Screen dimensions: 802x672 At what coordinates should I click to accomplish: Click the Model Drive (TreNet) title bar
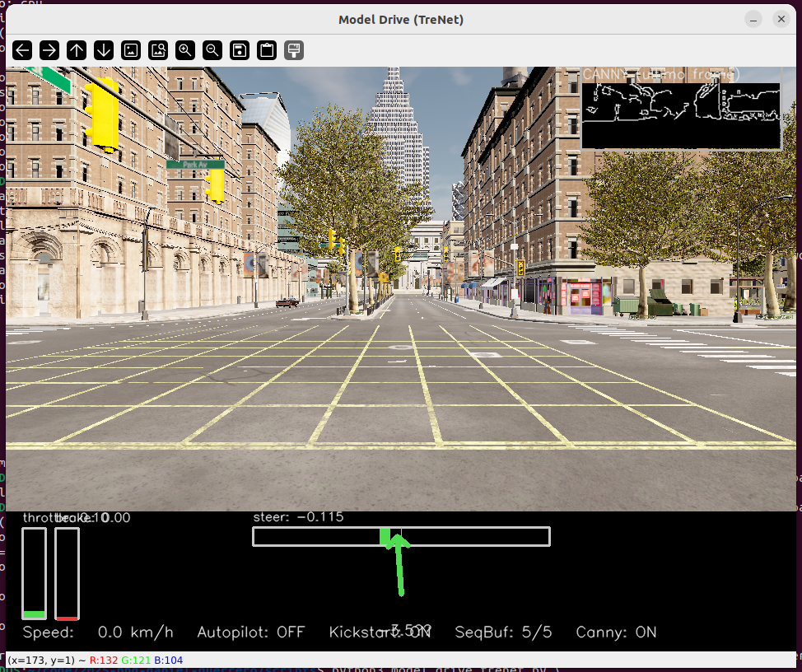[x=401, y=20]
